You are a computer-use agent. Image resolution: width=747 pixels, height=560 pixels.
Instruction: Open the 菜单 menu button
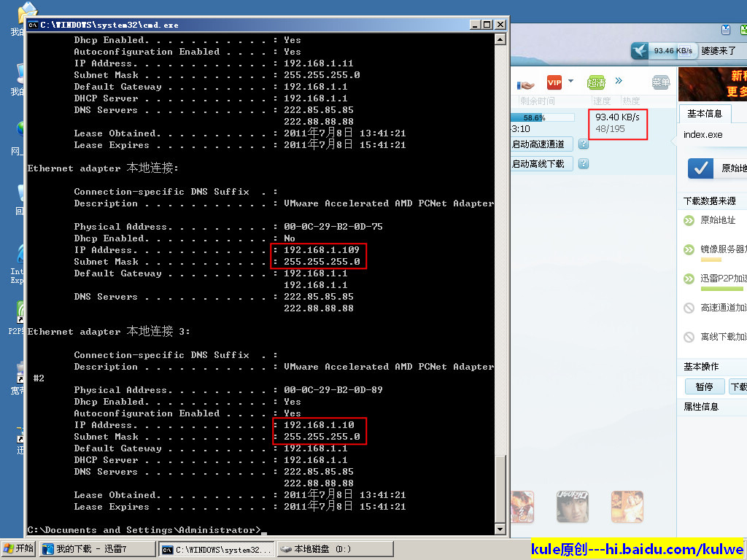[661, 82]
